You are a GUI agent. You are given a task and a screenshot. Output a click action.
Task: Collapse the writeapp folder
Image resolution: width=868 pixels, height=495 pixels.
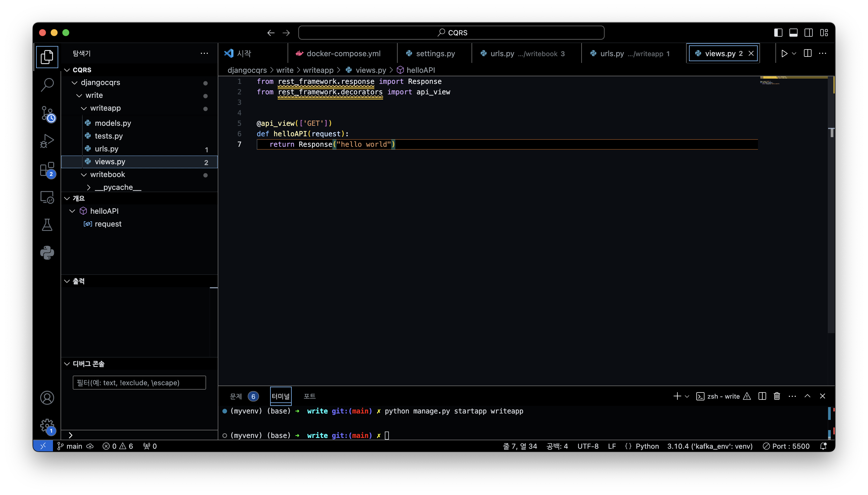pos(84,108)
